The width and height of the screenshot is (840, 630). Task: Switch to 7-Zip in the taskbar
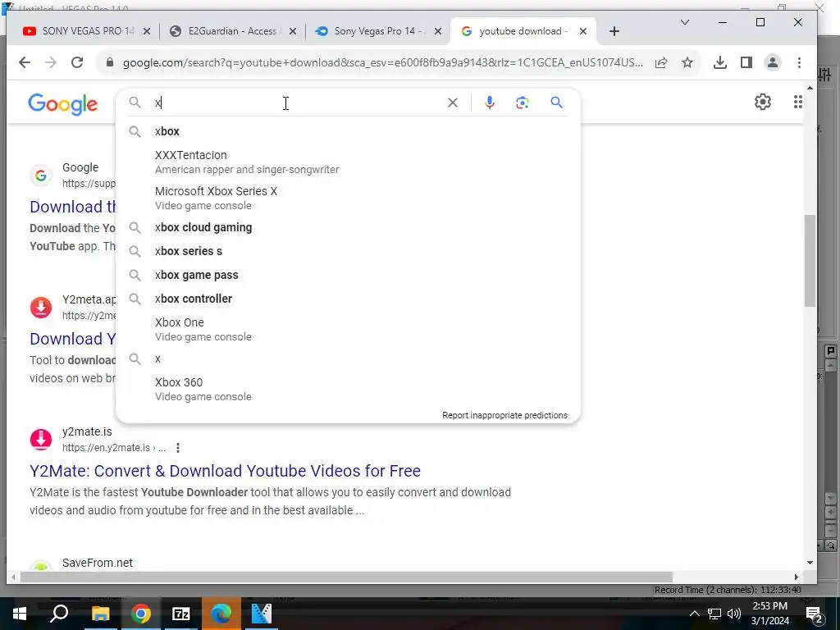(181, 614)
